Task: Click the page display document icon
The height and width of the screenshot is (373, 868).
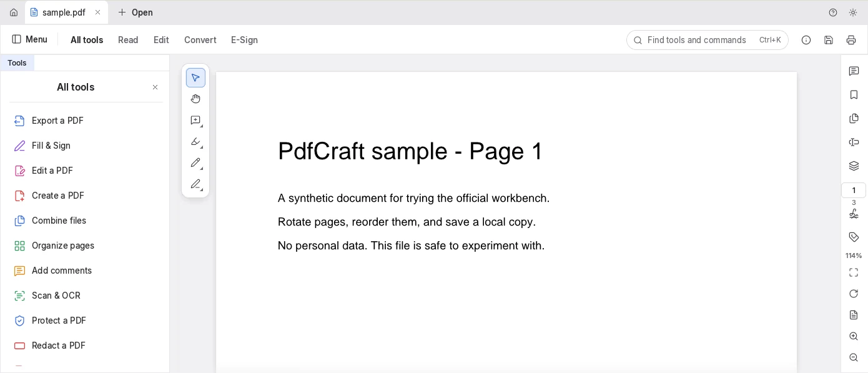Action: [x=854, y=315]
